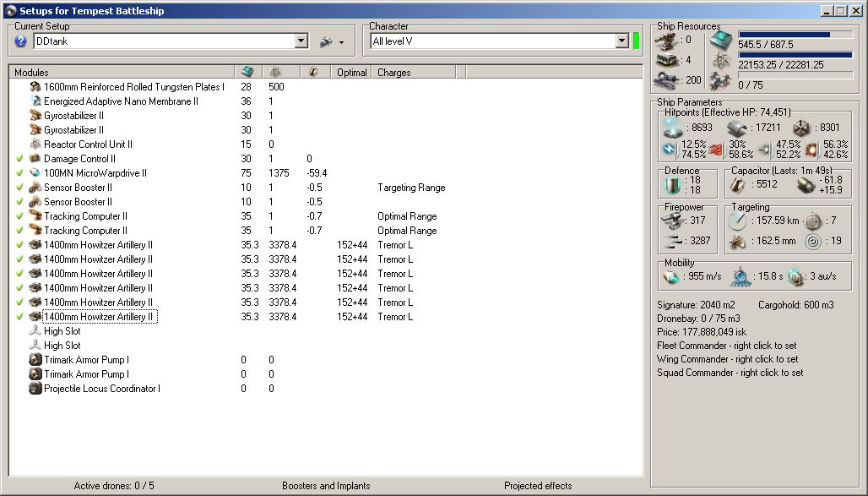Click the CPU icon in Ship Resources
The image size is (868, 496).
coord(721,40)
